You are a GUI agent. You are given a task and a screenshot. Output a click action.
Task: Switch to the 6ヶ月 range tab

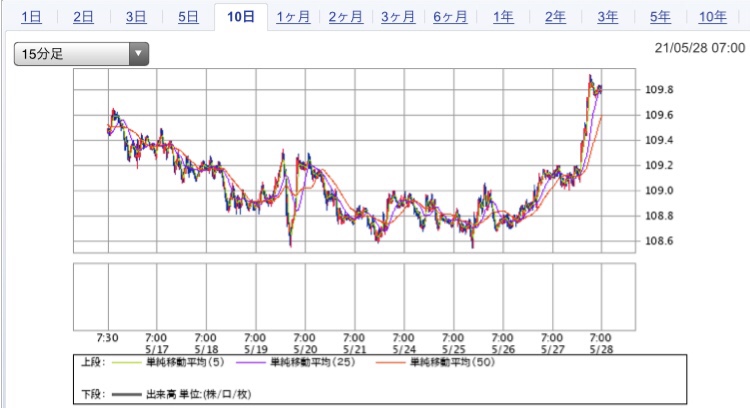[450, 17]
